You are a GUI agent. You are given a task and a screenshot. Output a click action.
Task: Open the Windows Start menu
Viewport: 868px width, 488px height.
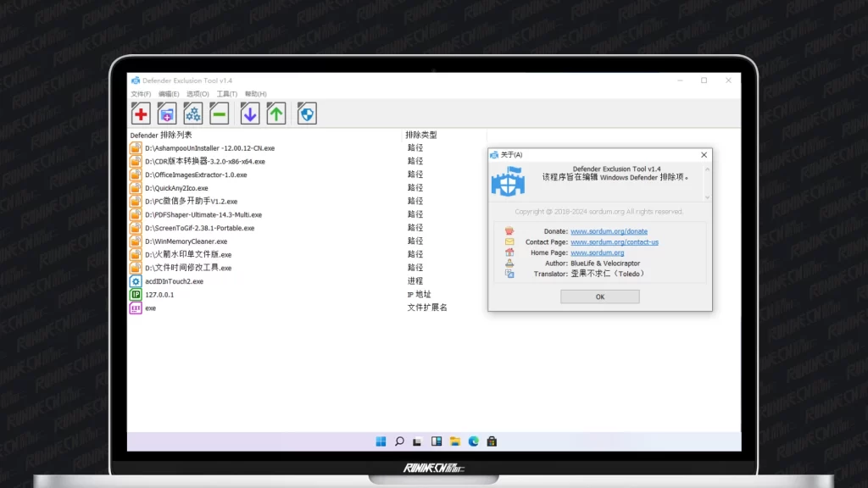coord(381,441)
